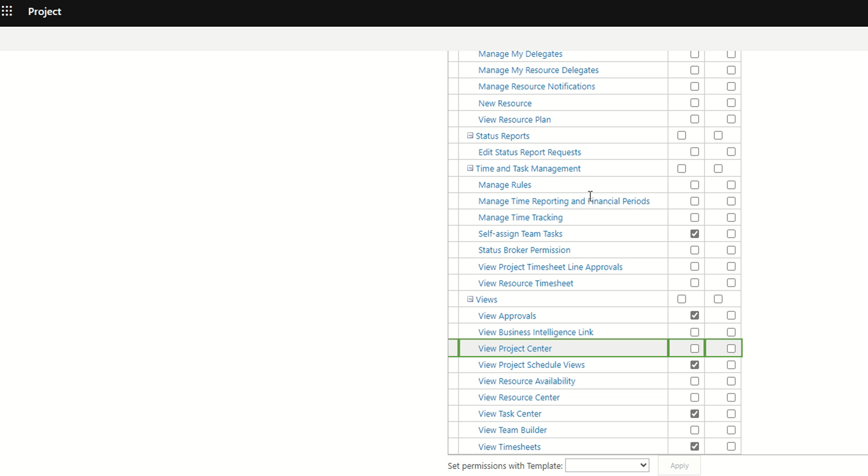The width and height of the screenshot is (868, 476).
Task: Check Allow for View Resource Availability
Action: 694,381
